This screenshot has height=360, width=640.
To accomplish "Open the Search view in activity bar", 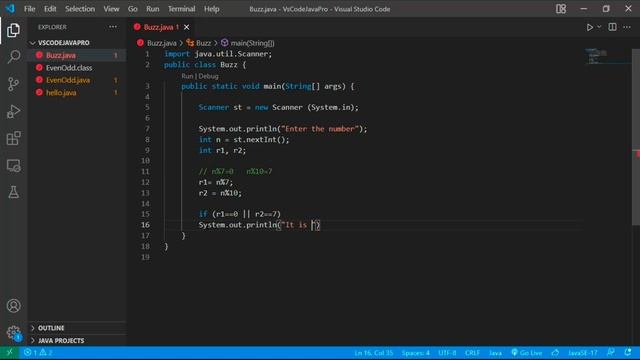I will coord(13,57).
